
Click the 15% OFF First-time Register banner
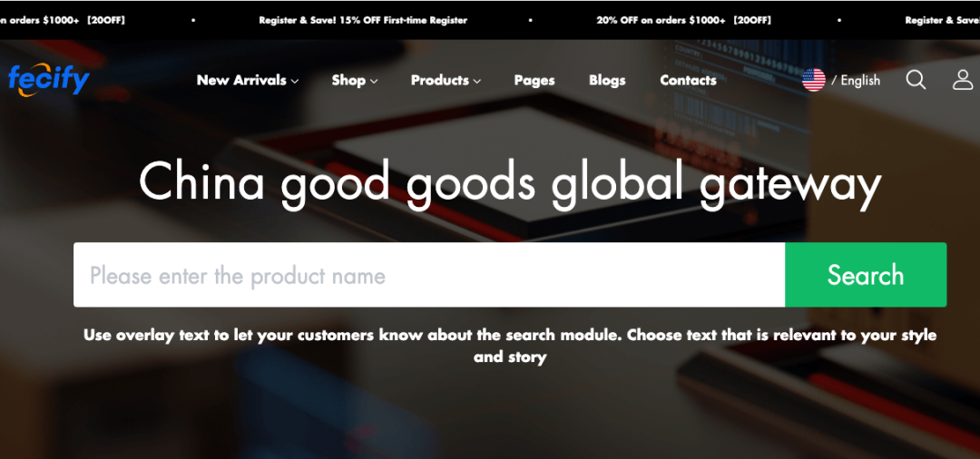click(363, 20)
